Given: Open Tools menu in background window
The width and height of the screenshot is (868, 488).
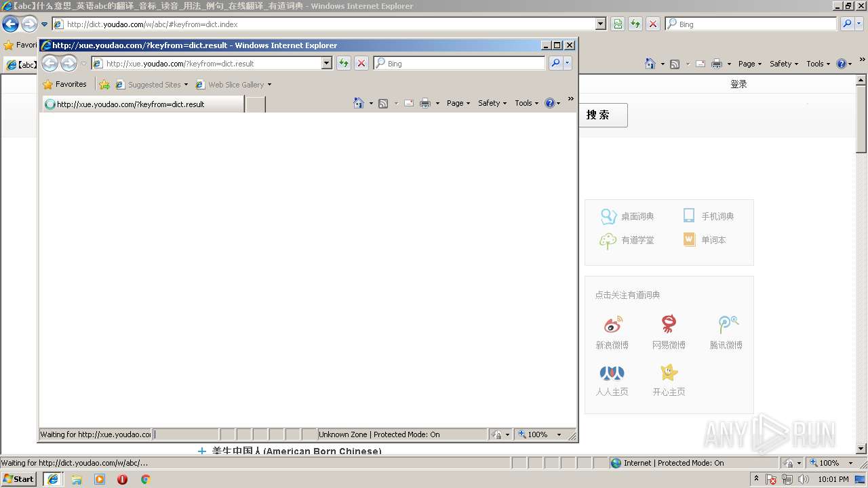Looking at the screenshot, I should point(818,64).
